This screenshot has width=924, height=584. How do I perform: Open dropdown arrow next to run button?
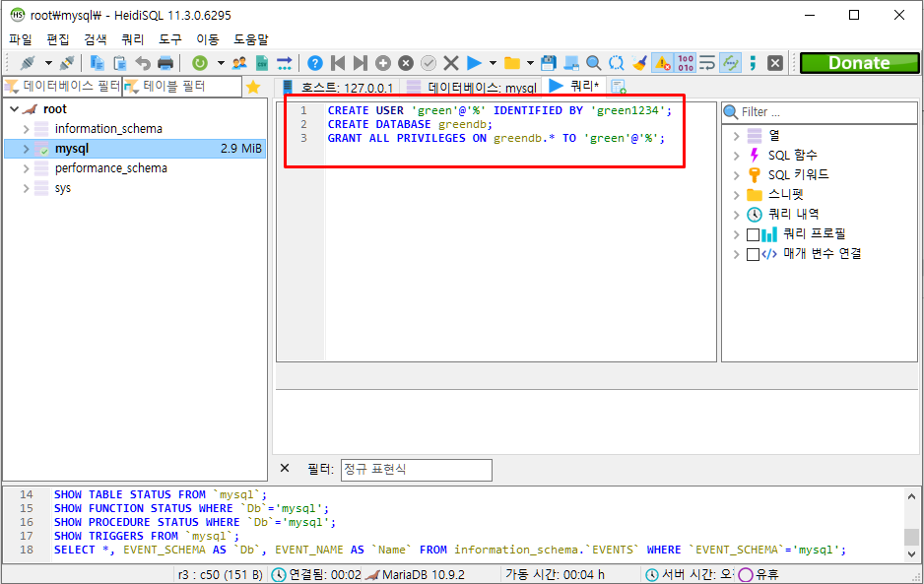(493, 63)
